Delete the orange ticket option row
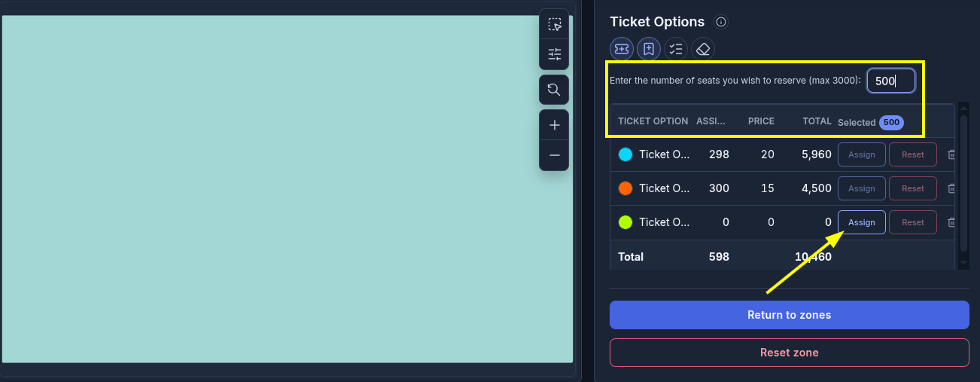Screen dimensions: 980x382 pos(951,188)
